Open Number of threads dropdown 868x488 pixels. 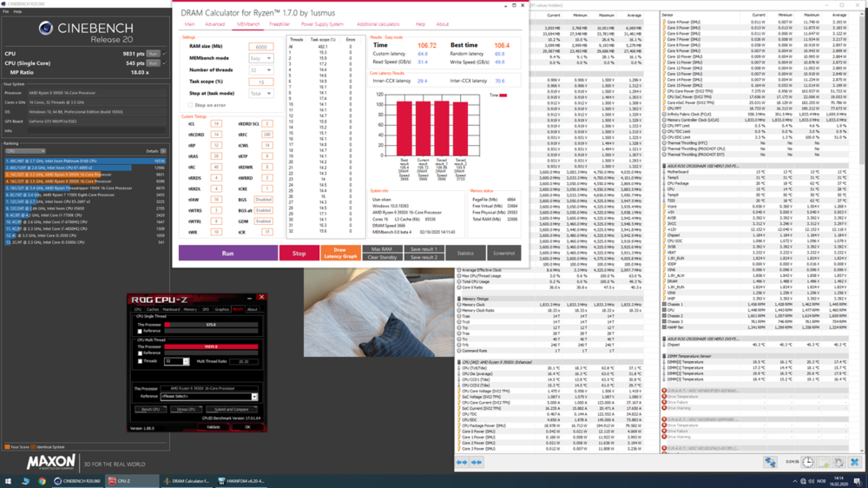260,69
